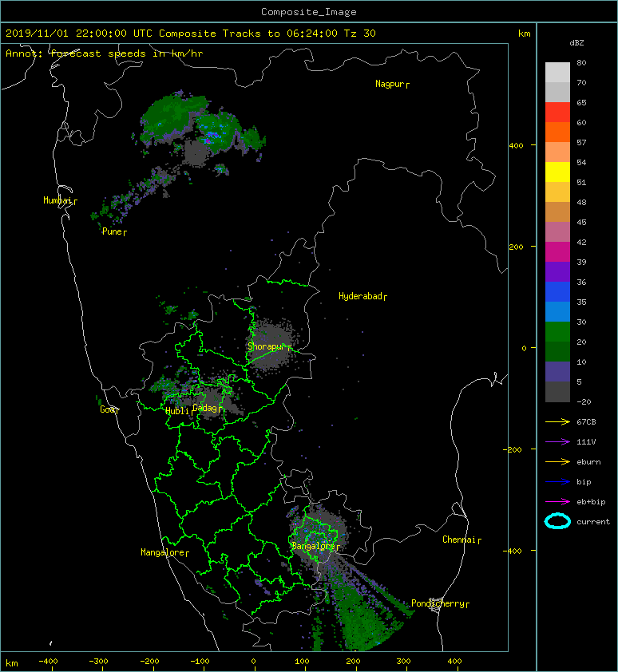
Task: Click the eb+bip magenta arrow legend icon
Action: pos(557,502)
